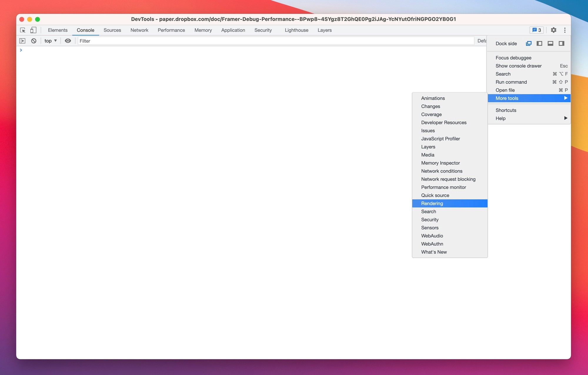This screenshot has width=588, height=375.
Task: Toggle the device toolbar icon
Action: coord(33,30)
